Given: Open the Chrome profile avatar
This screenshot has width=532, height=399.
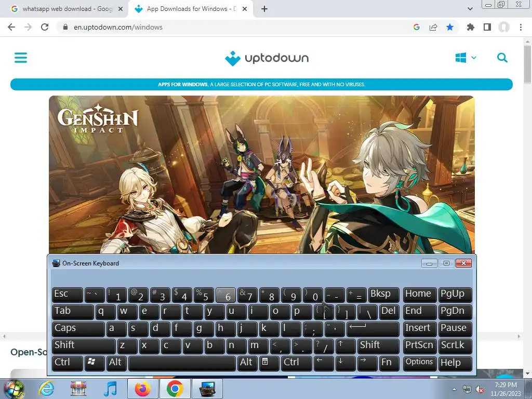Looking at the screenshot, I should tap(504, 27).
